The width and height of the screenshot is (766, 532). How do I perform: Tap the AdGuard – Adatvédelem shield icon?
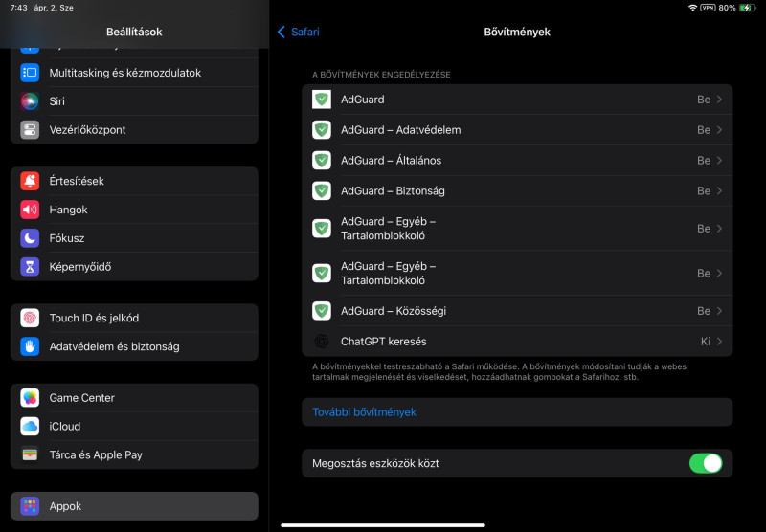coord(322,130)
